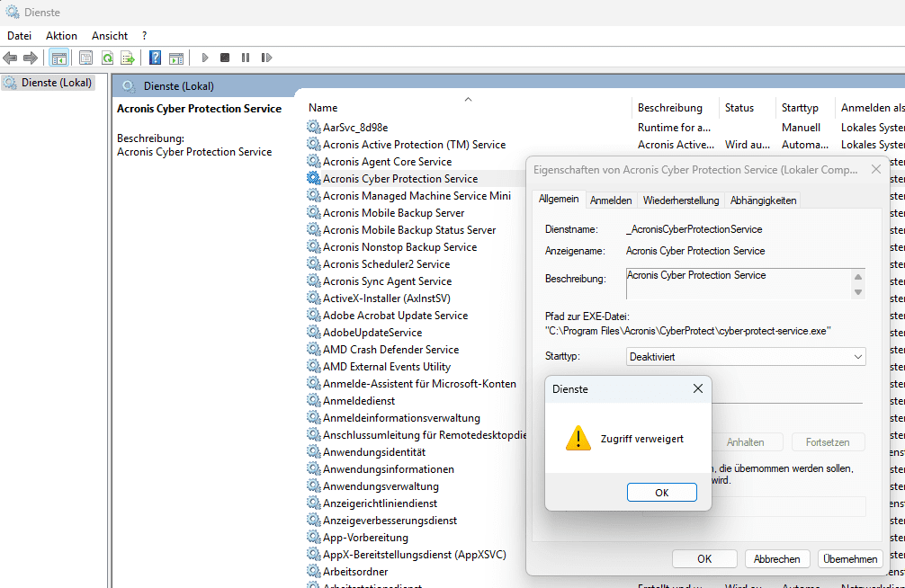
Task: Select the AppX-Bereitstellungsdienst (AppXSVC) row
Action: [x=414, y=555]
